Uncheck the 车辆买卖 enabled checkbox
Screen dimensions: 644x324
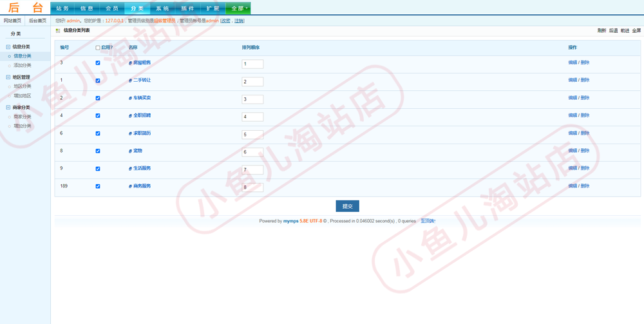[98, 98]
